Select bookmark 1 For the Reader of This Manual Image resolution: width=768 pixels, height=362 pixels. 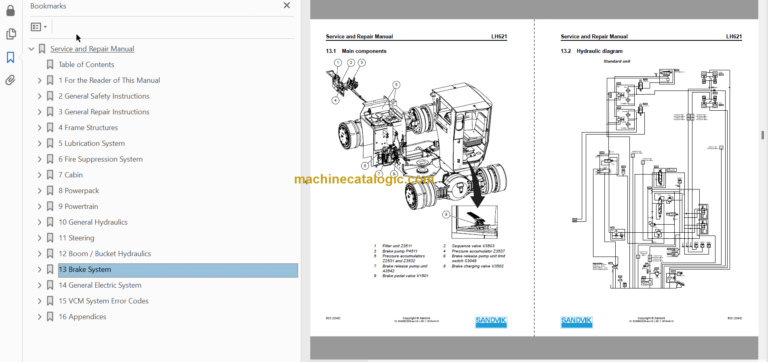pyautogui.click(x=109, y=80)
